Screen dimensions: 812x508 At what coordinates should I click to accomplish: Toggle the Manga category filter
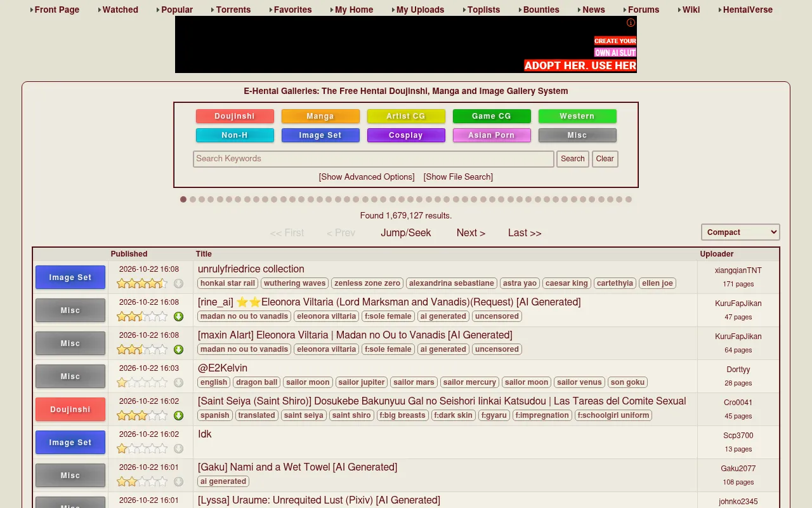coord(320,116)
